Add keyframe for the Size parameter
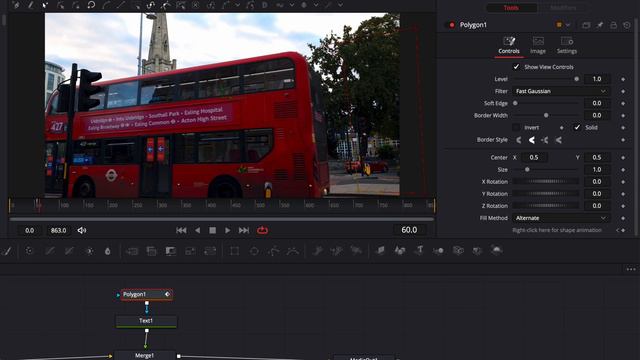 (x=623, y=169)
